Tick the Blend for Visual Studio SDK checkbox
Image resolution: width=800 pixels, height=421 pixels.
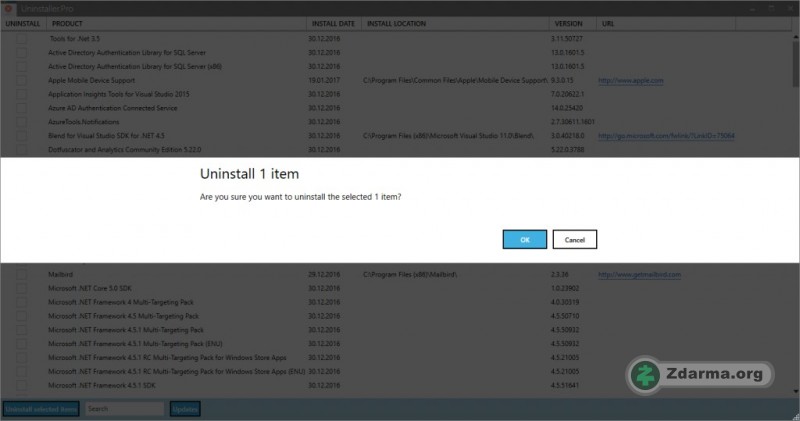tap(21, 136)
